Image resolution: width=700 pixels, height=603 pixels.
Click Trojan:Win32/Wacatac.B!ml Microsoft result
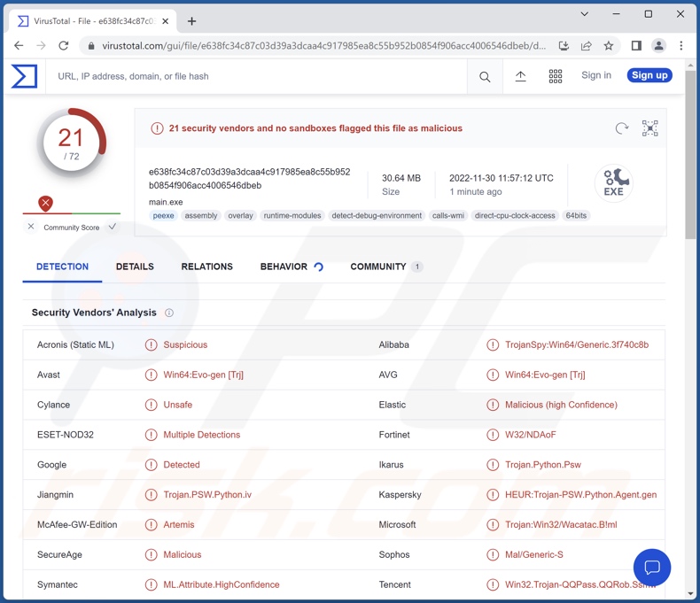pos(561,524)
